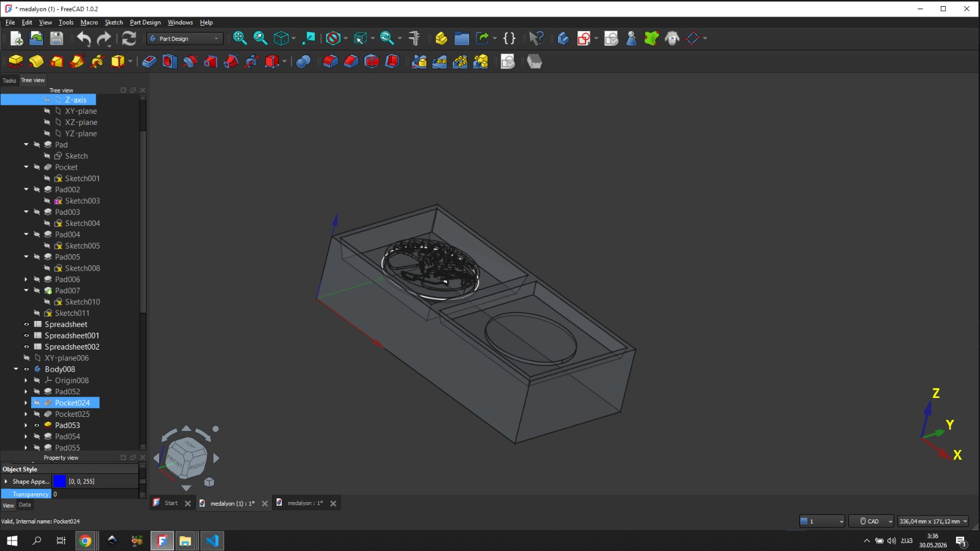Fit all content in view
980x551 pixels.
coord(239,39)
